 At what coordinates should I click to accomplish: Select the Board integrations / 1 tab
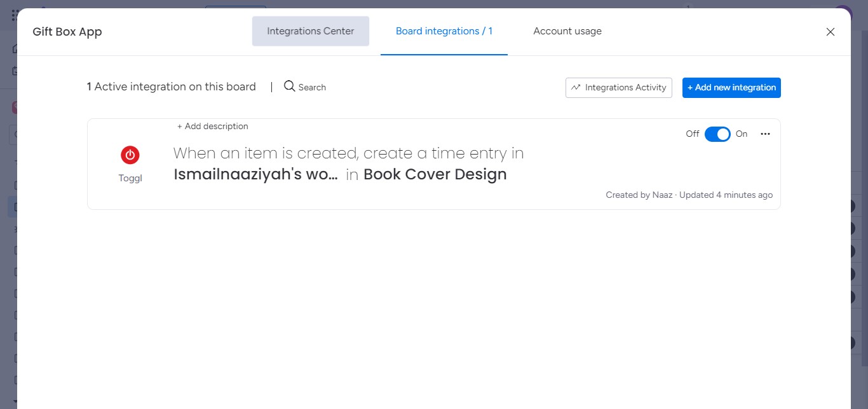(444, 31)
